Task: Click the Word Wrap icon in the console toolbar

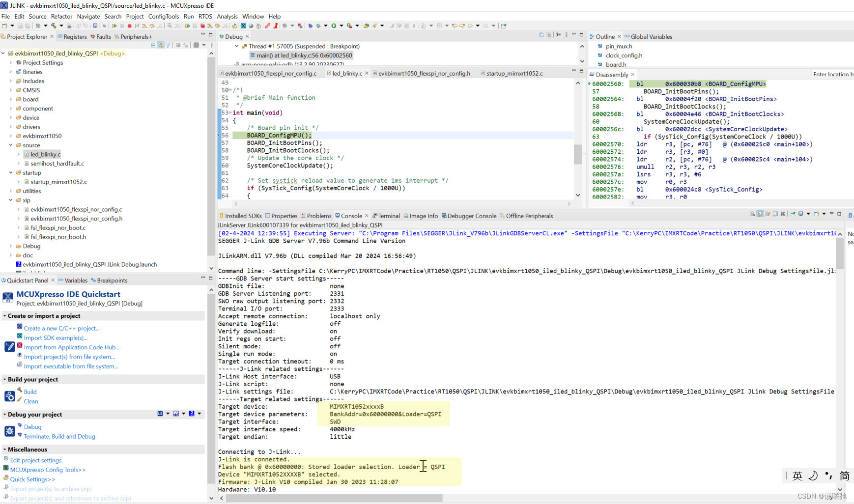Action: (x=768, y=214)
